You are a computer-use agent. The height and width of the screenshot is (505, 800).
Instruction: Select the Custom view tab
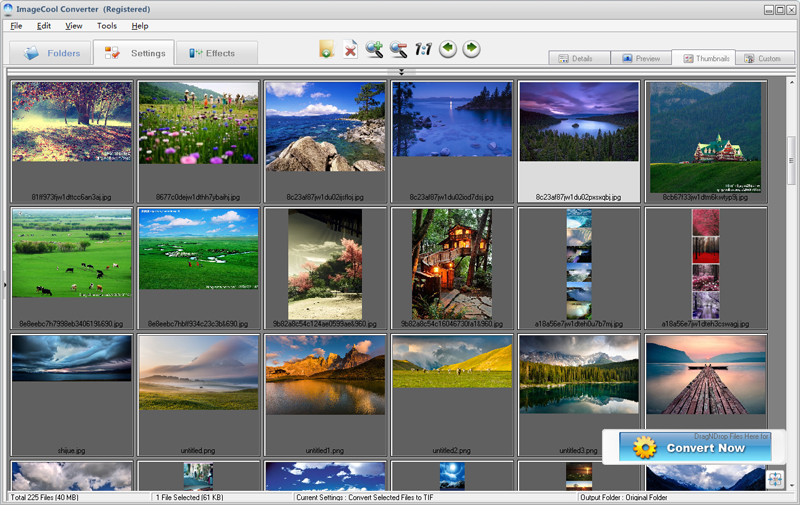[x=765, y=58]
